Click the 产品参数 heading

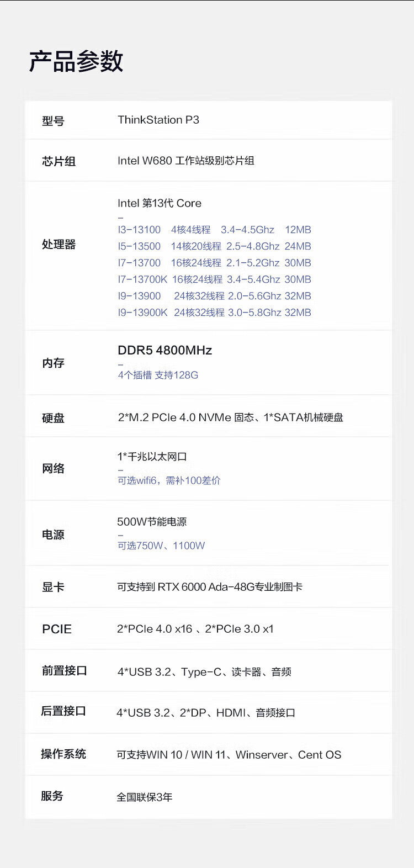(x=76, y=61)
